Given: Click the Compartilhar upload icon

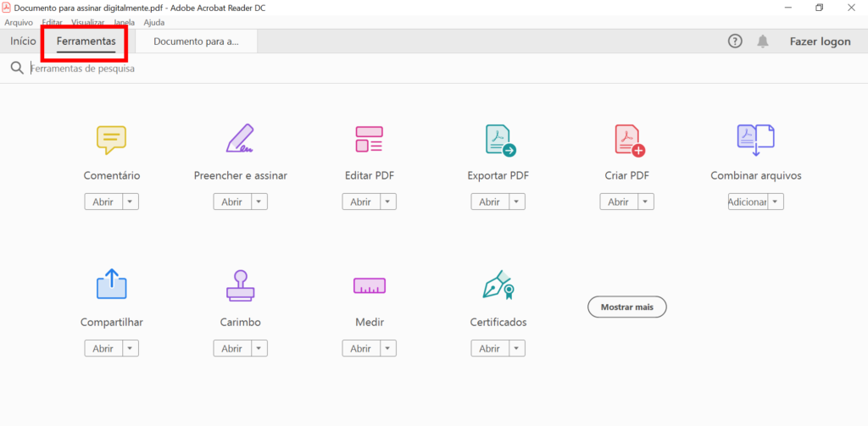Looking at the screenshot, I should [111, 285].
